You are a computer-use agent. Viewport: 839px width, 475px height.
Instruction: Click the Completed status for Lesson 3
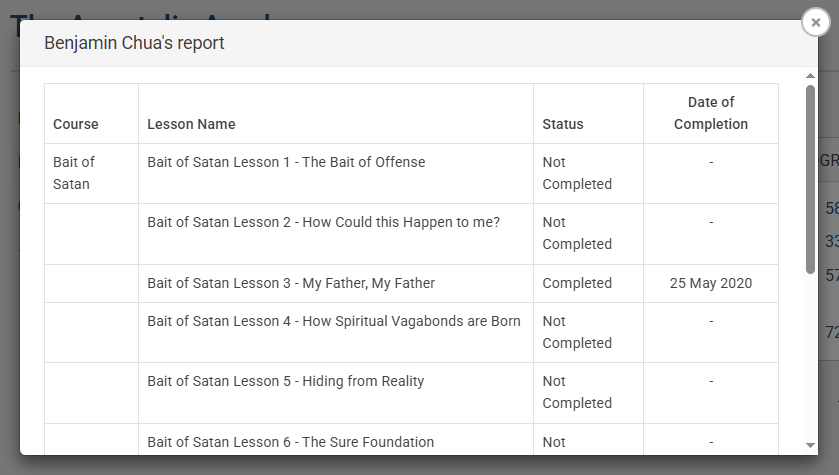[576, 283]
